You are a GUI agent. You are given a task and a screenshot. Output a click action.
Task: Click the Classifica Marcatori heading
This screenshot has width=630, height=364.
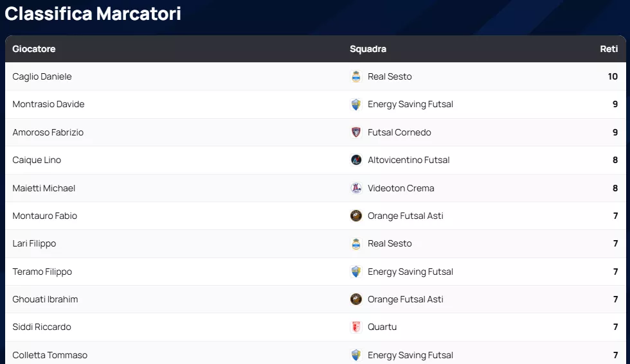(x=93, y=13)
